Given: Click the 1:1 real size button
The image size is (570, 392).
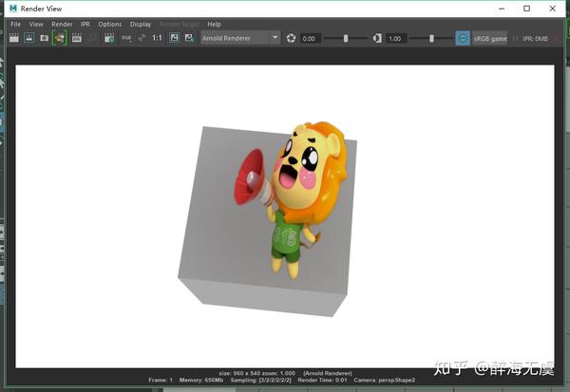Looking at the screenshot, I should 157,38.
